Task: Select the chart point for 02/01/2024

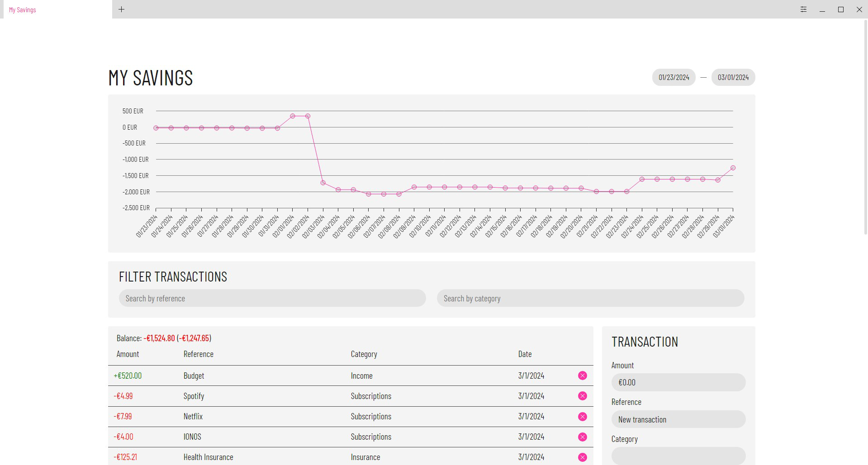Action: point(293,116)
